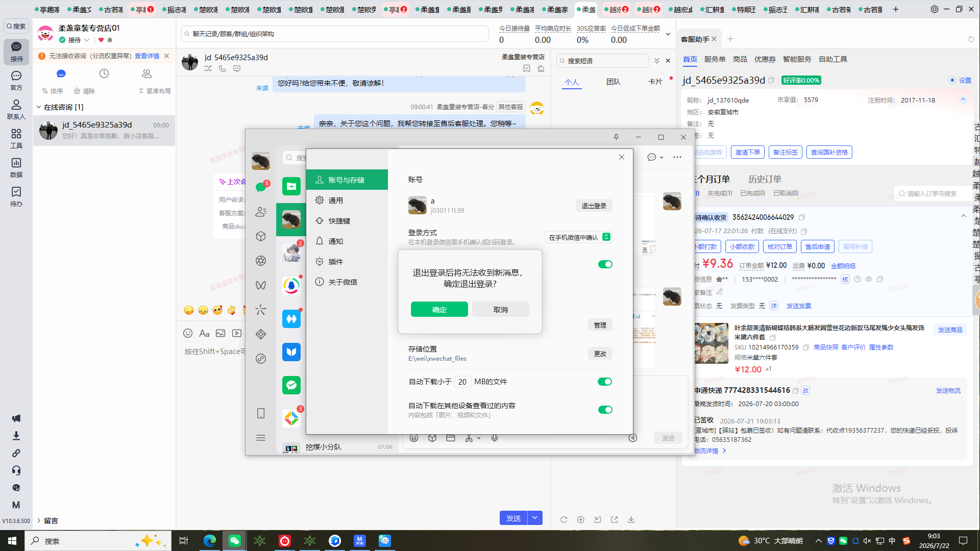Viewport: 980px width, 551px height.
Task: Click the emoji button in customer chat input
Action: 188,333
